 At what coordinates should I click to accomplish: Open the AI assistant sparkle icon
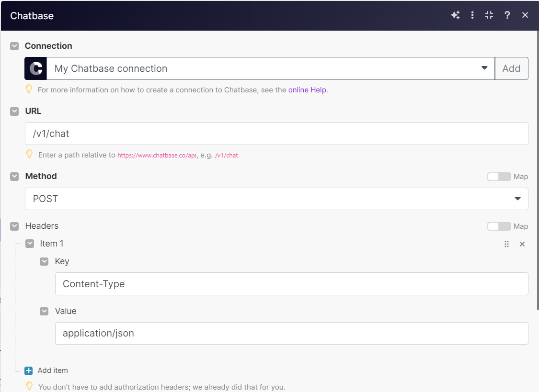pyautogui.click(x=456, y=15)
